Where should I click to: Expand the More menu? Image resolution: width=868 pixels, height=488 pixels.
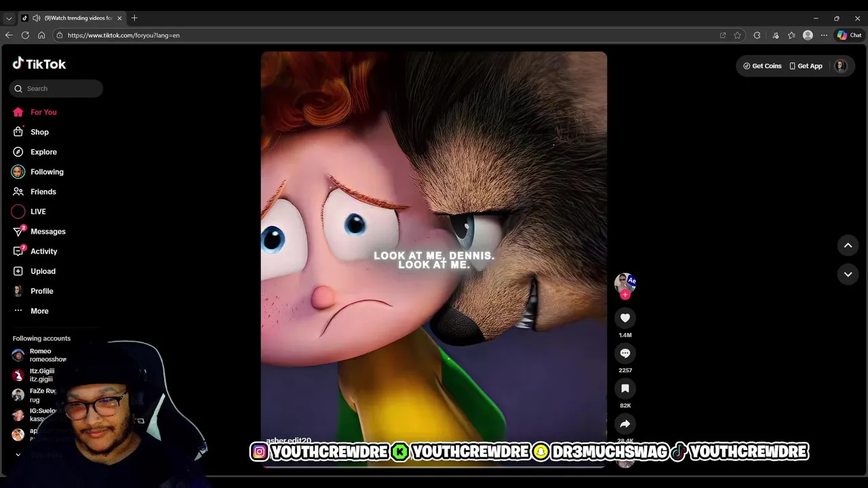(x=39, y=311)
